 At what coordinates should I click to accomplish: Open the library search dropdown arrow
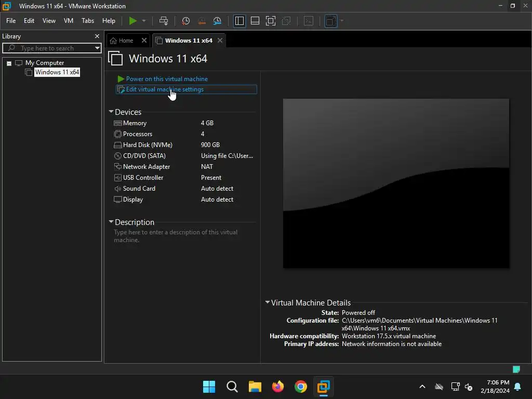[97, 48]
